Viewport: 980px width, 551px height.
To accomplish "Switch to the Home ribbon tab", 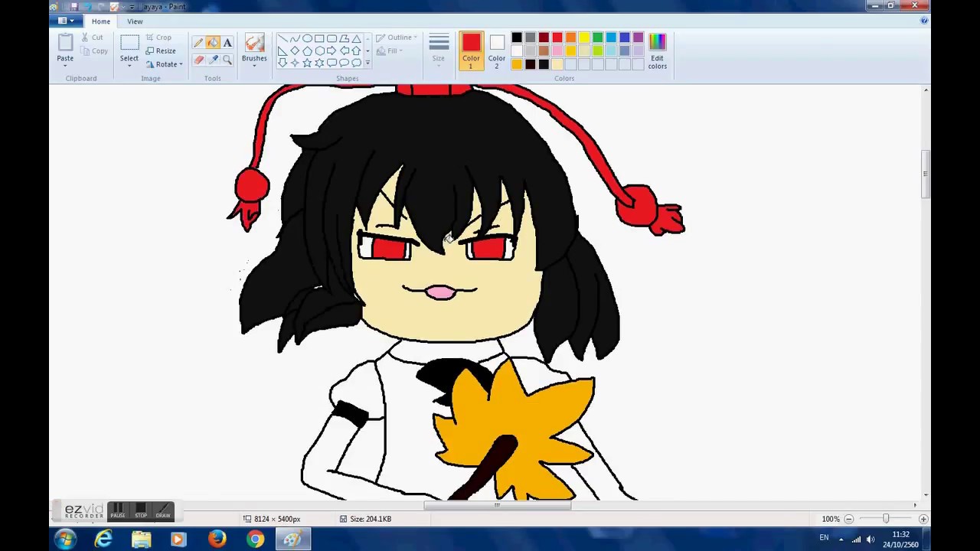I will 101,21.
